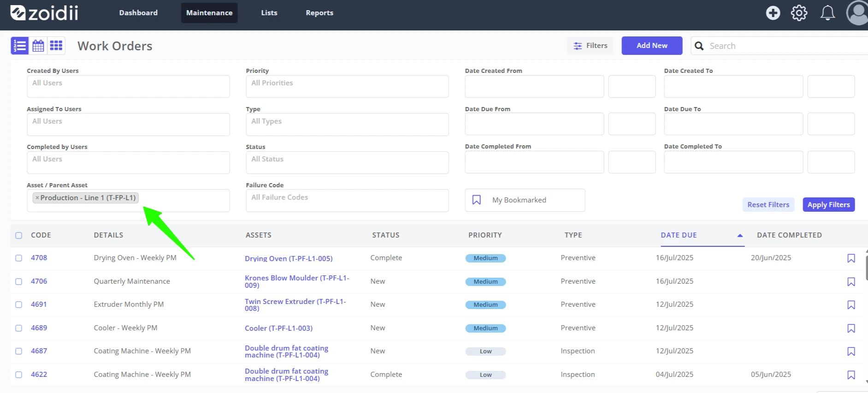
Task: Click 'Quarterly Maintenance' details text
Action: [132, 281]
